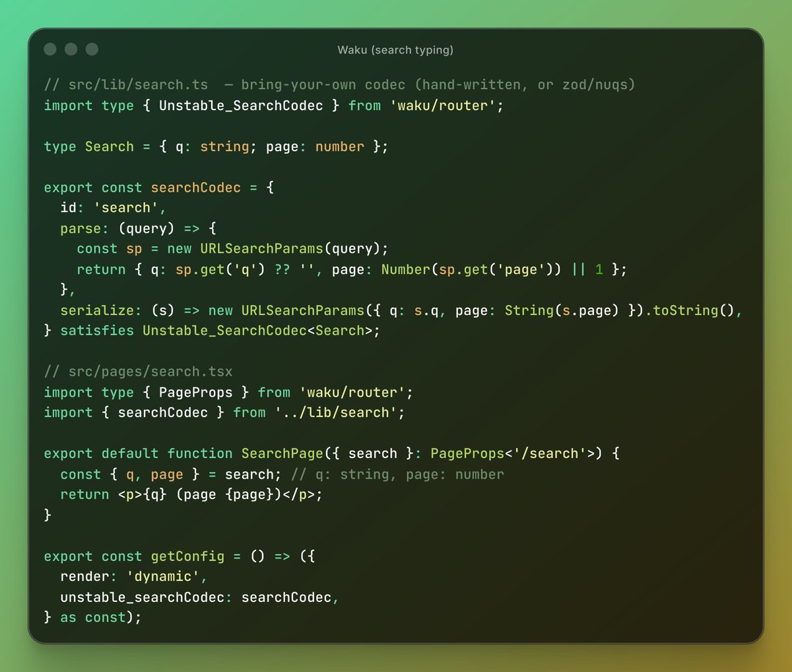
Task: Click the window title 'Waku (search typing)'
Action: [395, 50]
